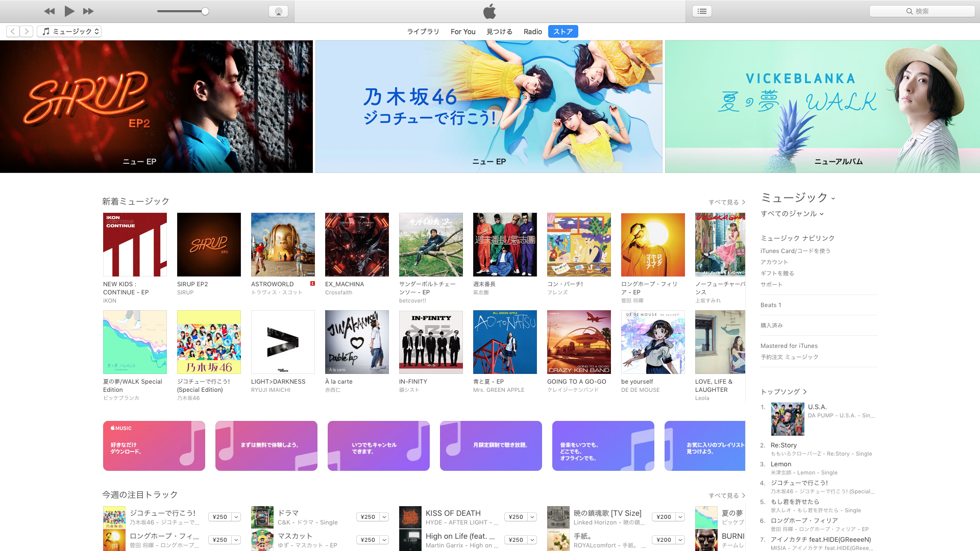Switch to the 見つける tab
The height and width of the screenshot is (551, 980).
pyautogui.click(x=499, y=32)
